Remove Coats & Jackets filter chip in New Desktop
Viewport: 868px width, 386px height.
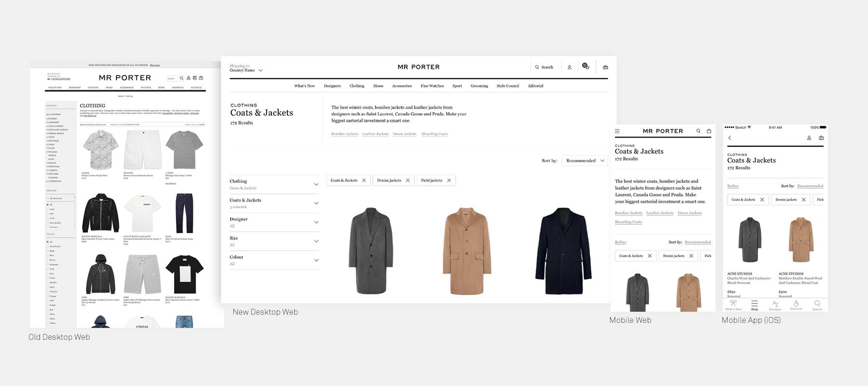(364, 180)
